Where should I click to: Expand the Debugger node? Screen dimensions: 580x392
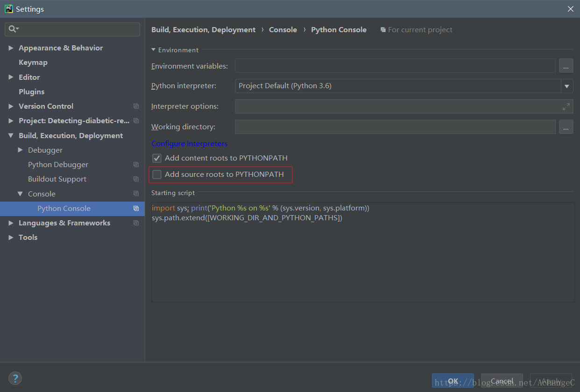pos(20,150)
